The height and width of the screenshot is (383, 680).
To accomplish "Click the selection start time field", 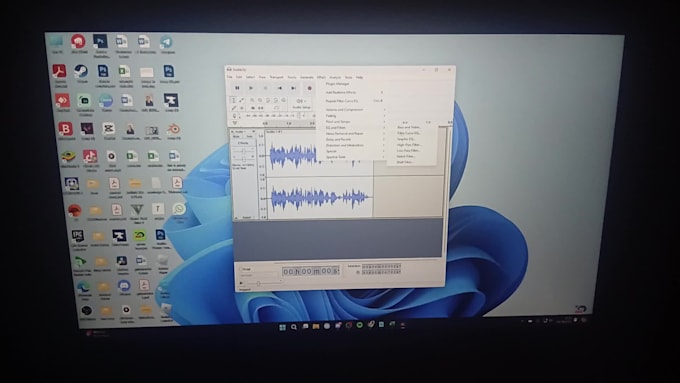I will (381, 266).
